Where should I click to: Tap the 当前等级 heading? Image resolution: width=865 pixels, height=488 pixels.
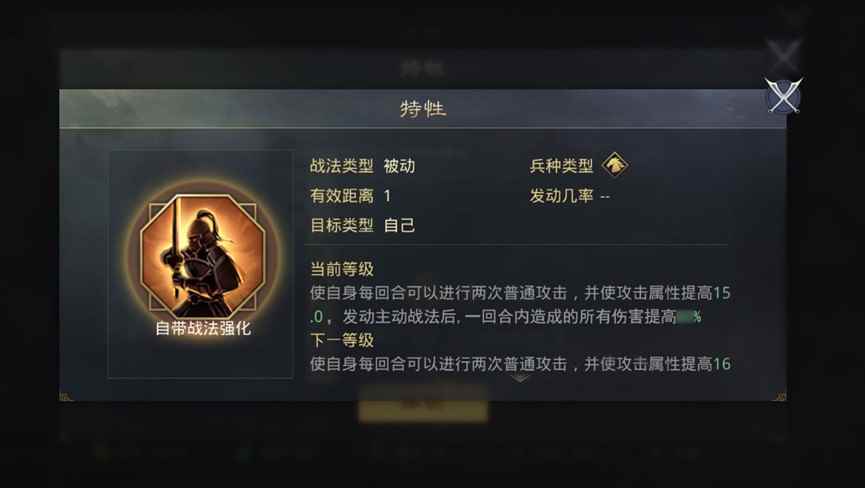click(x=341, y=269)
